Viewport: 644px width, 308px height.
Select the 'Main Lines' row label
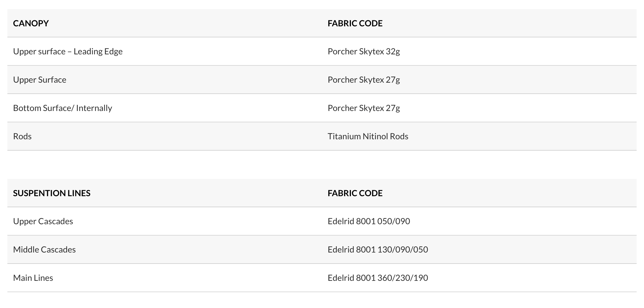pos(33,278)
